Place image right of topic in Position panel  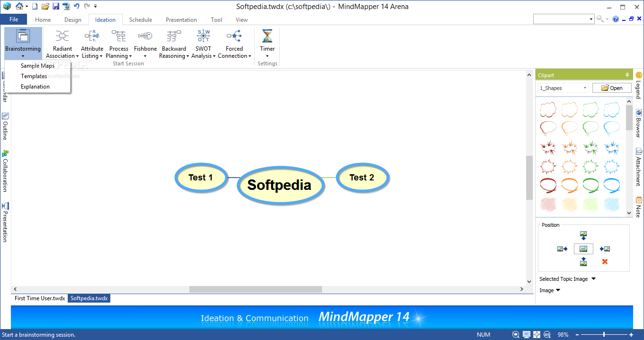tap(605, 249)
